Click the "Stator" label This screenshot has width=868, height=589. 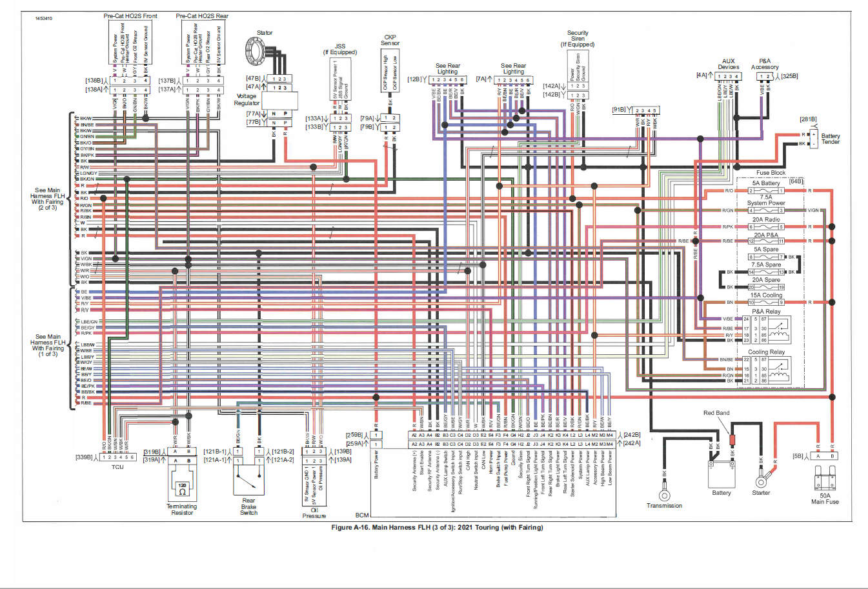265,33
